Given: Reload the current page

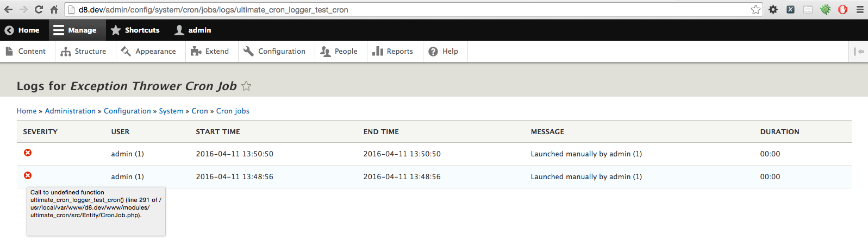Looking at the screenshot, I should [39, 9].
